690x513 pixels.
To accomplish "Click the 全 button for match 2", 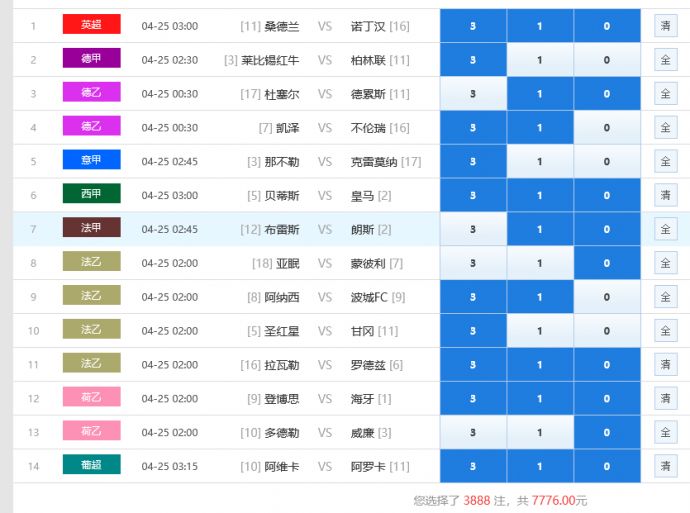I will point(665,60).
